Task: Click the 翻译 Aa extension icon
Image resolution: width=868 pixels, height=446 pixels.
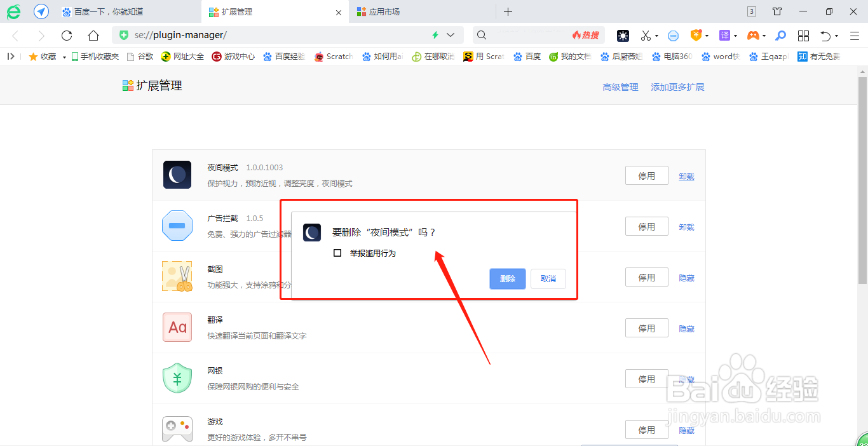Action: tap(177, 327)
